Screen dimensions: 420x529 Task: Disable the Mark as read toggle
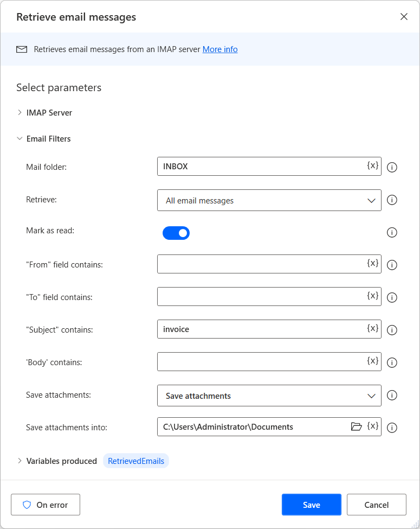[176, 232]
